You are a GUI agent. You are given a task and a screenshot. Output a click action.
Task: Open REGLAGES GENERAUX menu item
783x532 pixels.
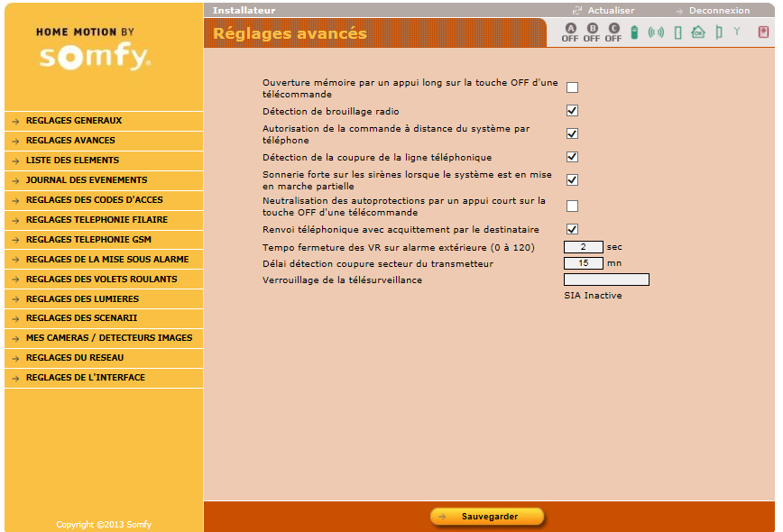click(74, 121)
